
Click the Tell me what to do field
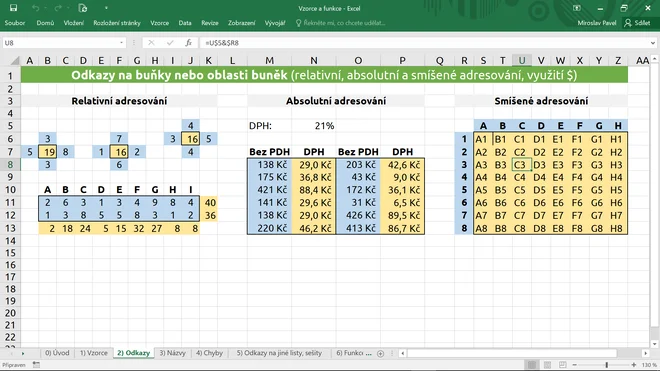tap(340, 23)
